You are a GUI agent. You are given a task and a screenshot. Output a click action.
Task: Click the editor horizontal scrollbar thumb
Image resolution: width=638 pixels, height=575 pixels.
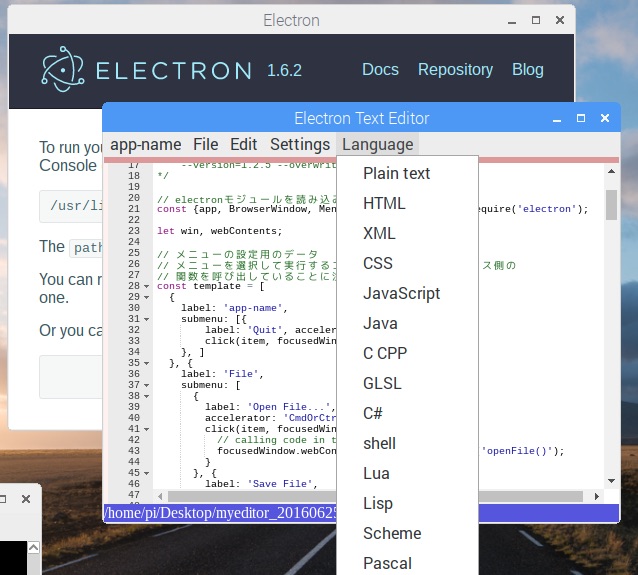coord(375,496)
